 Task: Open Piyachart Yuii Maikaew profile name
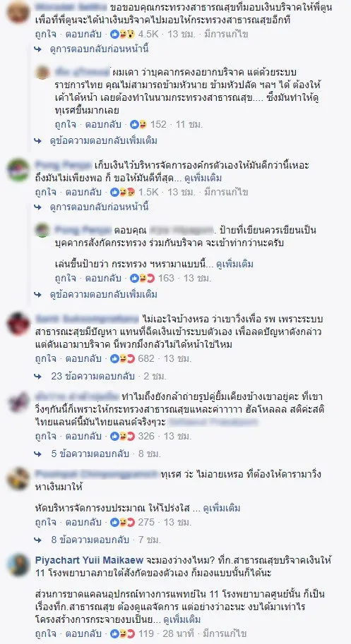(x=89, y=560)
